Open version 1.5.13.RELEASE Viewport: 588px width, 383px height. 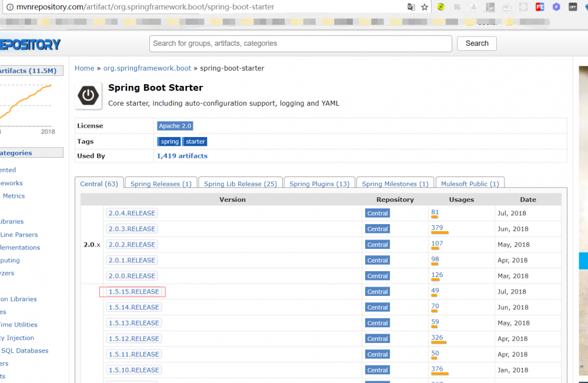tap(134, 323)
